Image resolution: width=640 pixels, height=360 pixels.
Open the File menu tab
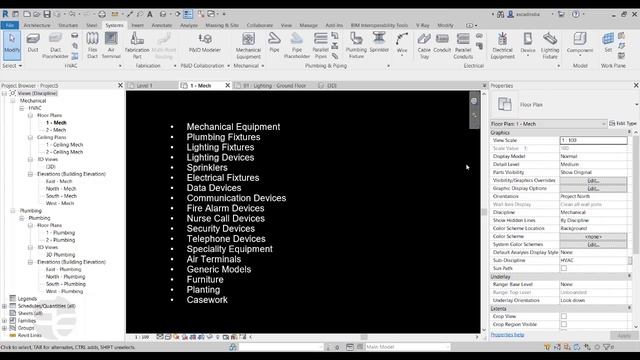pos(10,25)
